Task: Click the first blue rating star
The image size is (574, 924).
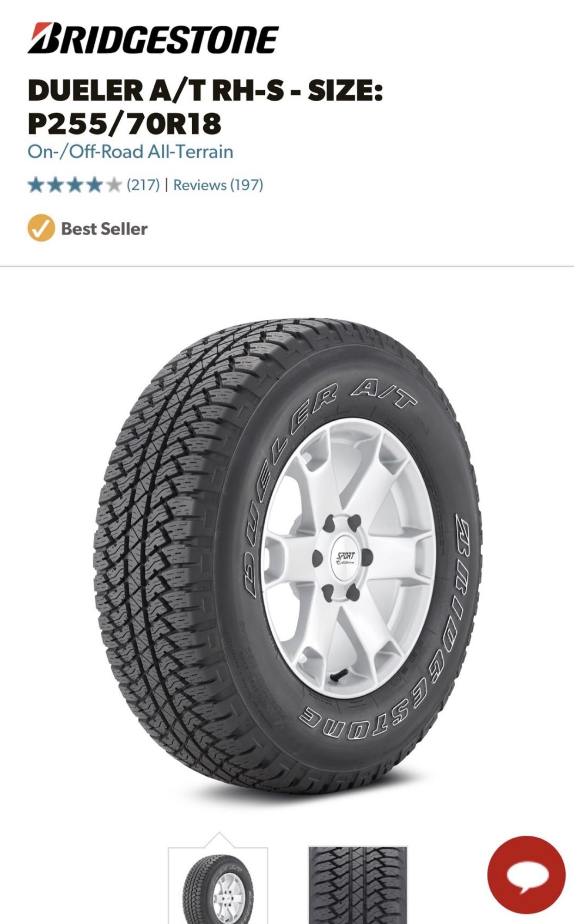Action: (x=36, y=185)
